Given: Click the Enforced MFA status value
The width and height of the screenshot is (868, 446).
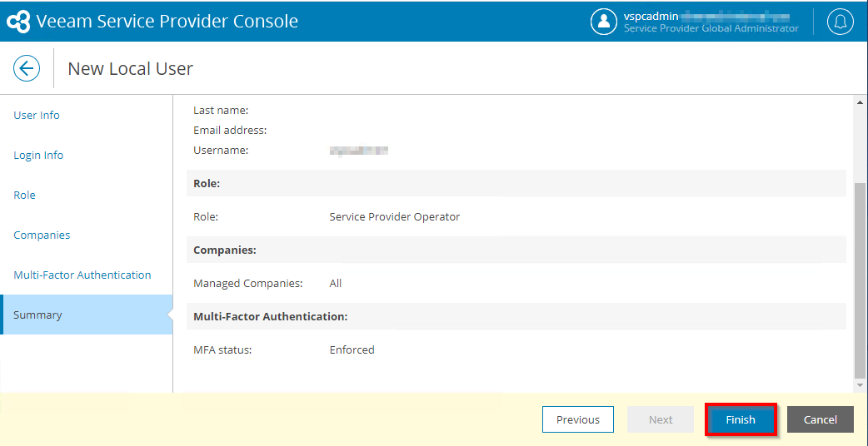Looking at the screenshot, I should coord(352,349).
